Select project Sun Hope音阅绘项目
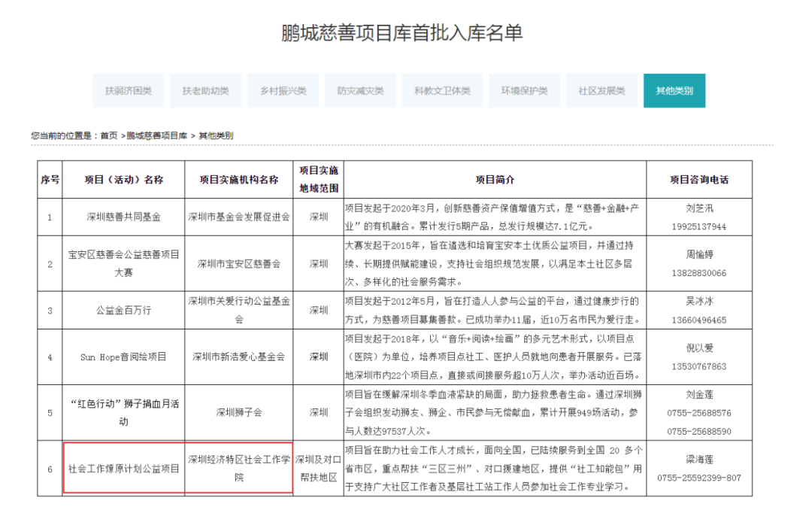The height and width of the screenshot is (519, 812). (x=124, y=357)
